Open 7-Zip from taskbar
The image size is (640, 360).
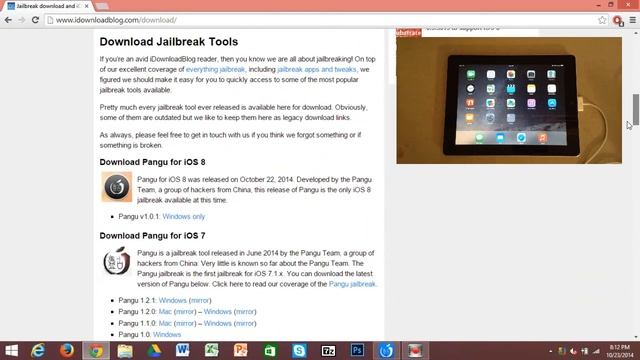[328, 351]
